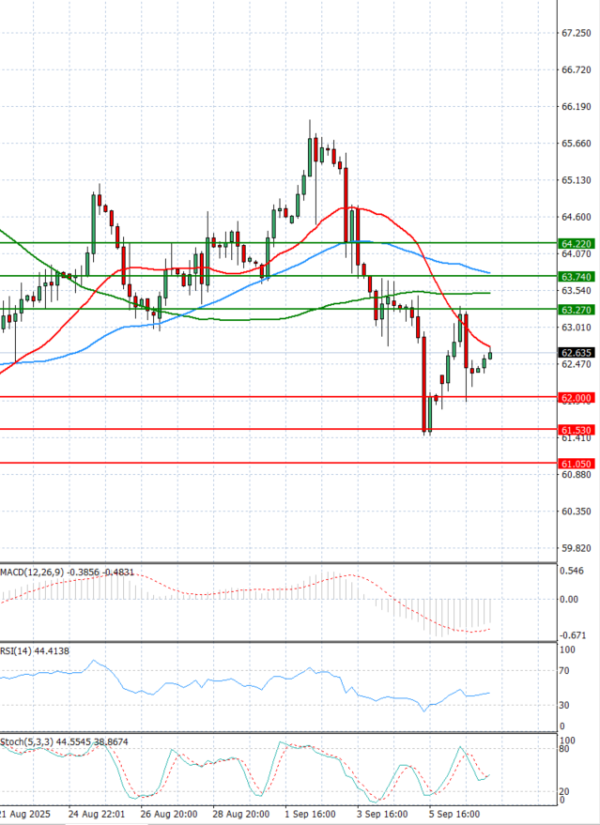Click the 61.050 red support level label
This screenshot has width=600, height=825.
point(577,464)
